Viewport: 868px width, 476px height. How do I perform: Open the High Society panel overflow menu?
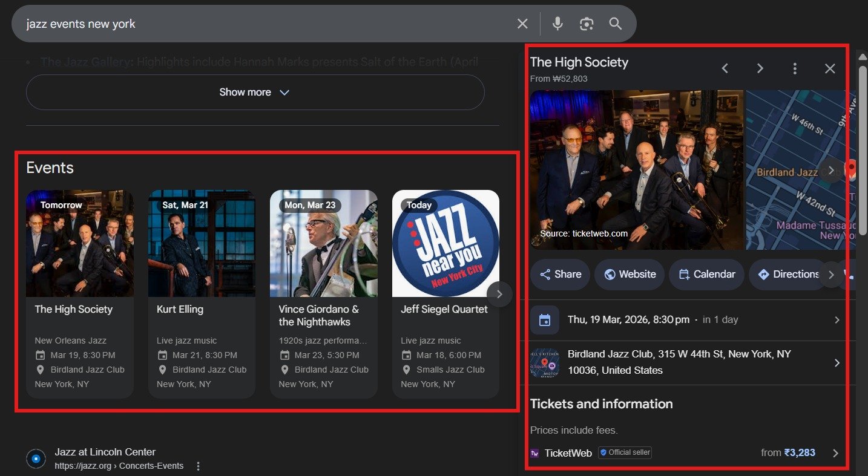(x=794, y=68)
